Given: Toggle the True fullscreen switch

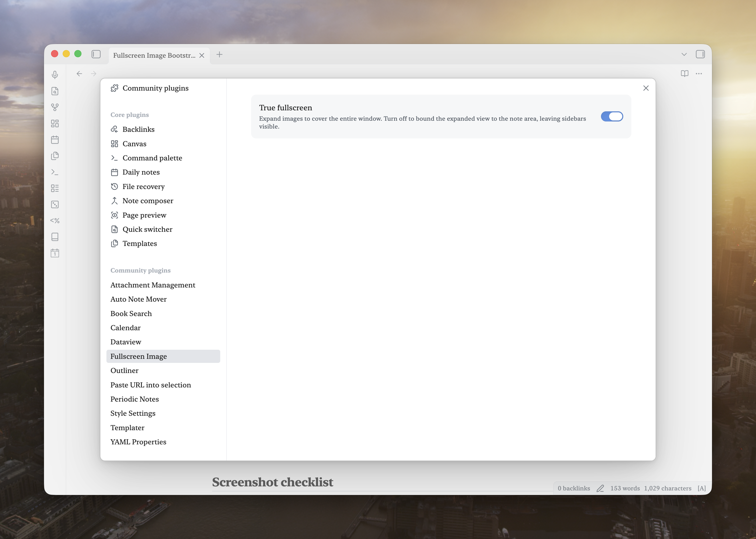Looking at the screenshot, I should coord(612,116).
